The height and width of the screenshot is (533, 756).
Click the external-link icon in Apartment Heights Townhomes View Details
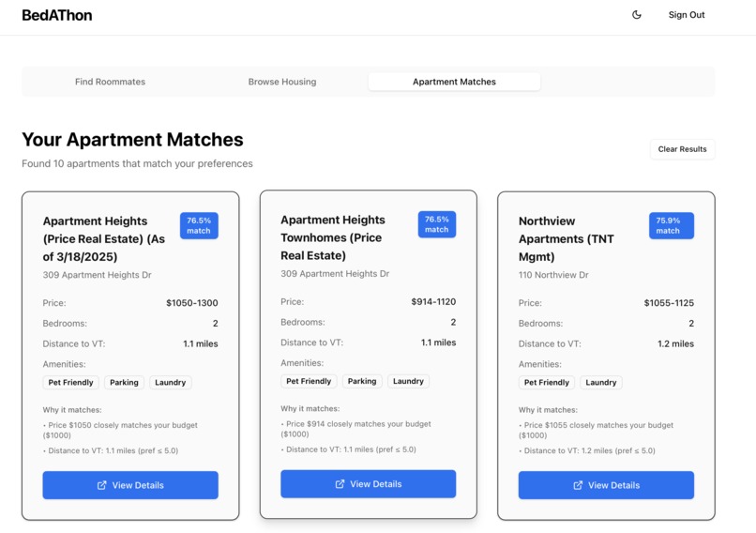[x=340, y=484]
